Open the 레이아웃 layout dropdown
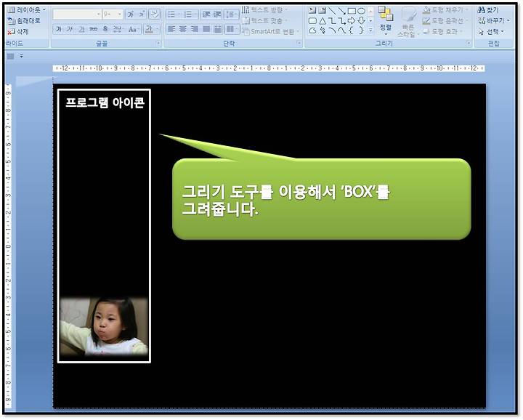The image size is (523, 420). pos(27,10)
